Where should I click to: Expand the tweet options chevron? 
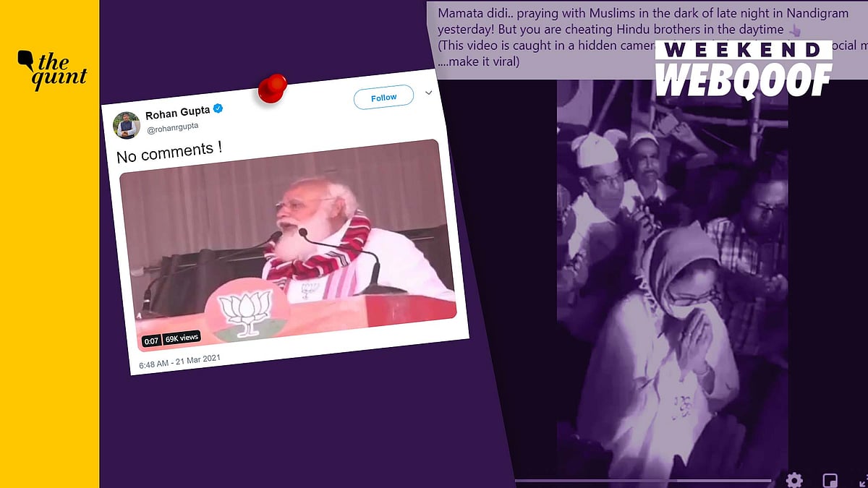428,93
